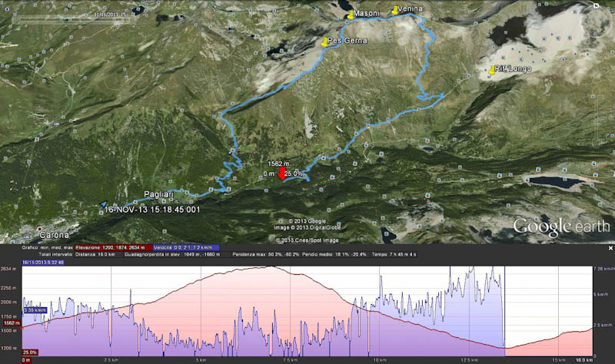Open the Rif. Longo yellow pushpin placemark
The width and height of the screenshot is (615, 364).
click(x=491, y=70)
